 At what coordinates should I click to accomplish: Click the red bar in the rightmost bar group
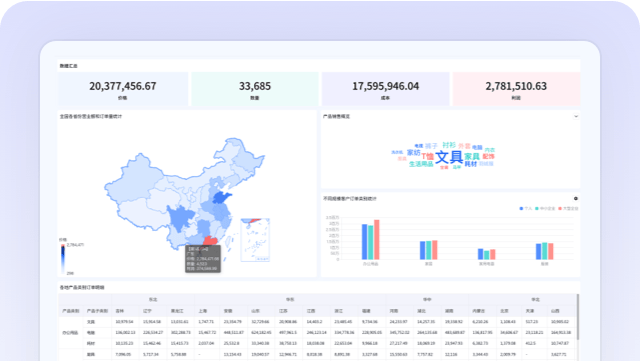point(551,251)
